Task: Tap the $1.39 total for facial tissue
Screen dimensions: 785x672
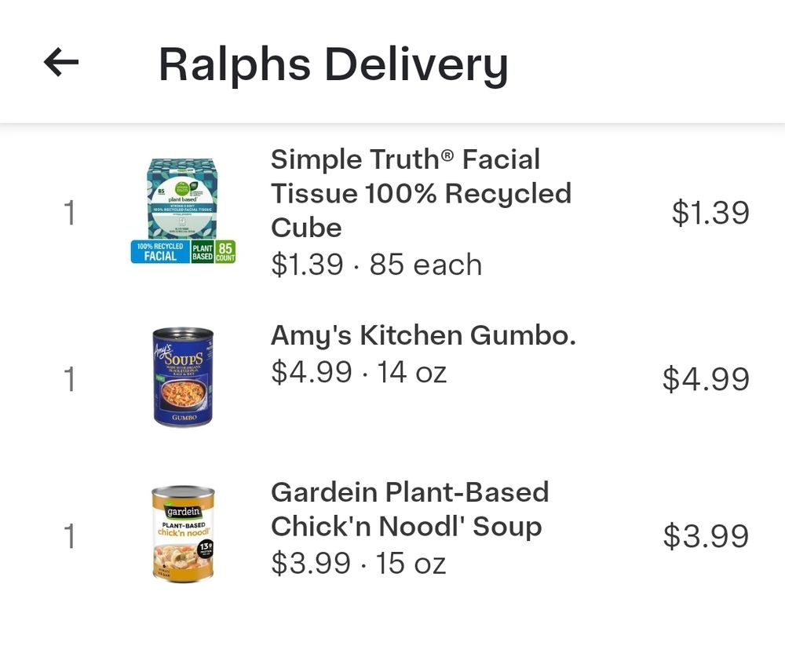Action: [x=710, y=212]
